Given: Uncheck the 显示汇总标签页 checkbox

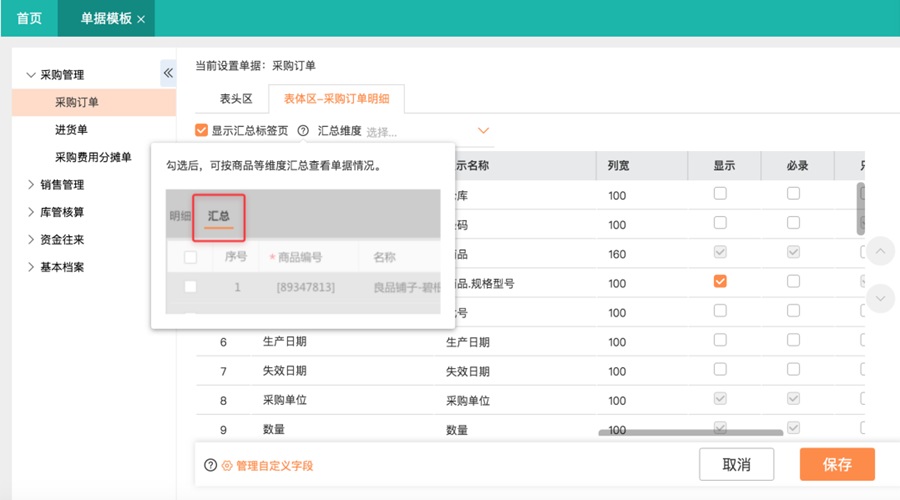Looking at the screenshot, I should (x=202, y=131).
